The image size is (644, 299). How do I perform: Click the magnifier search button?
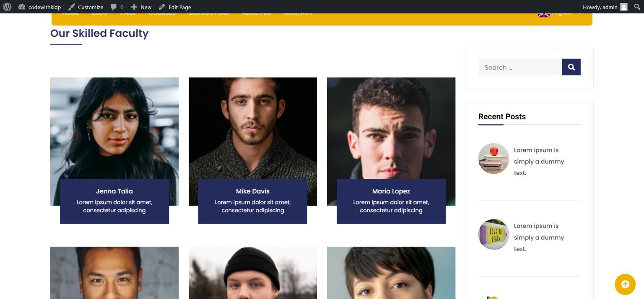pos(571,67)
